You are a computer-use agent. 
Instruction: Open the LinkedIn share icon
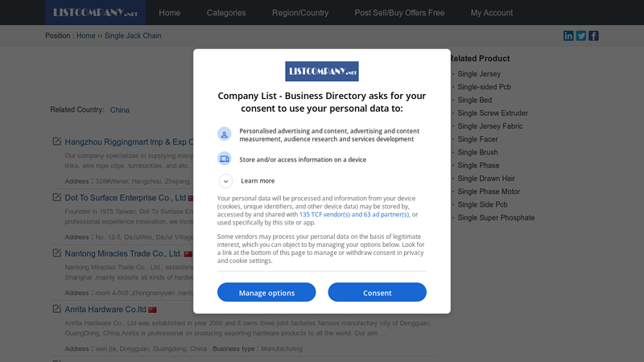pos(568,35)
